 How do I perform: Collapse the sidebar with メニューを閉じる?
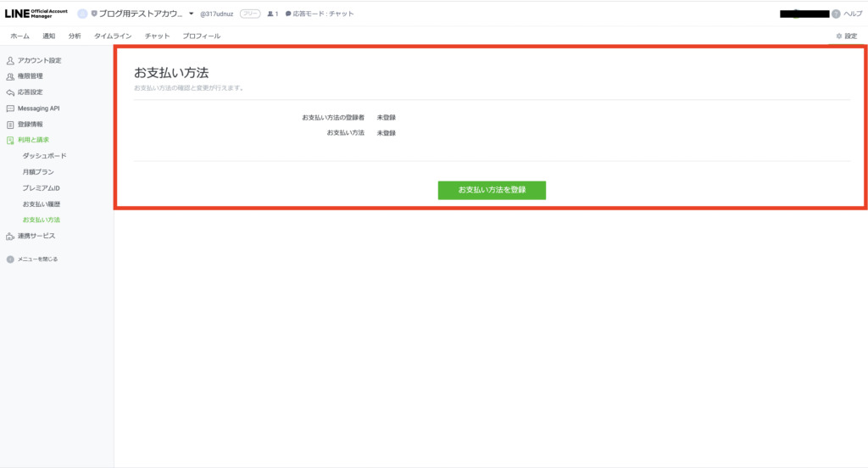(32, 259)
